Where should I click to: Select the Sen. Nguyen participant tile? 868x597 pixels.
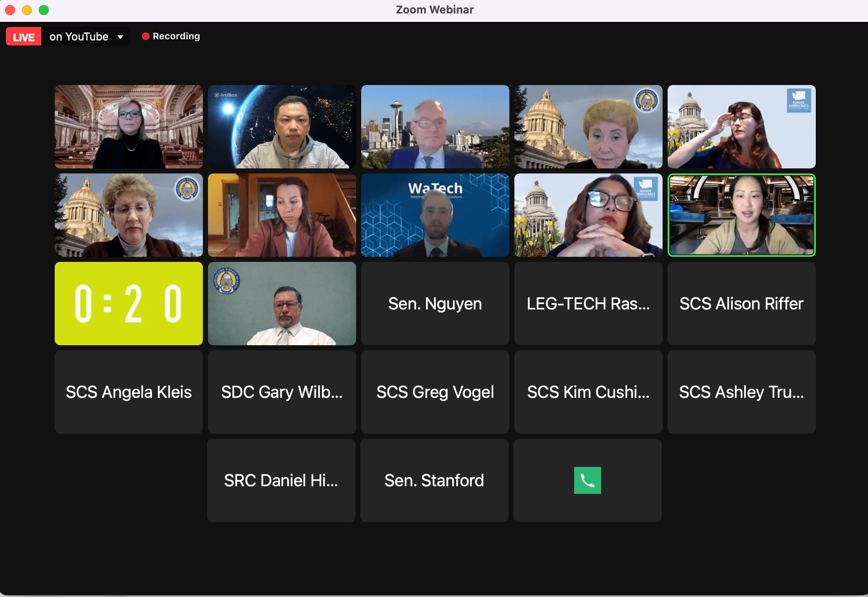coord(435,304)
